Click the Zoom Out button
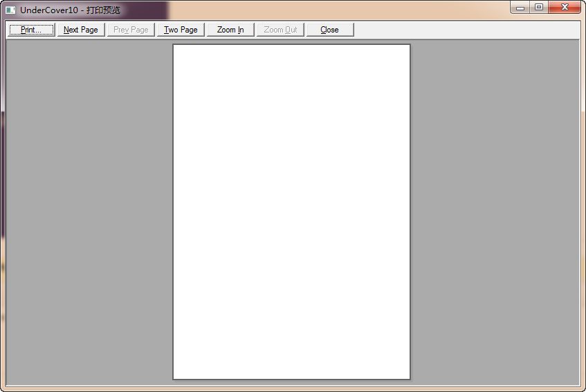 [x=280, y=30]
